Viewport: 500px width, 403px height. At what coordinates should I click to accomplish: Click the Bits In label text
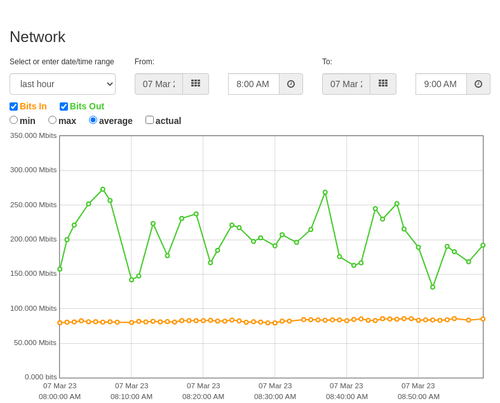[33, 106]
